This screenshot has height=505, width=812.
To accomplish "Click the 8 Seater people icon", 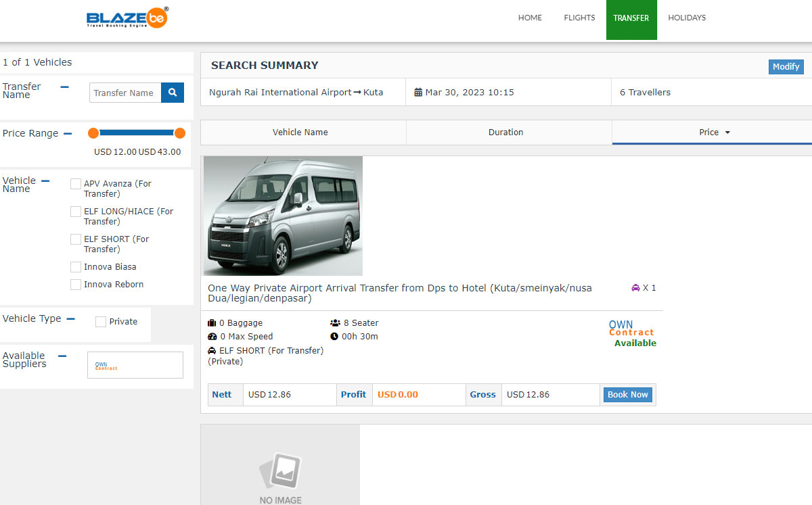I will (x=335, y=323).
